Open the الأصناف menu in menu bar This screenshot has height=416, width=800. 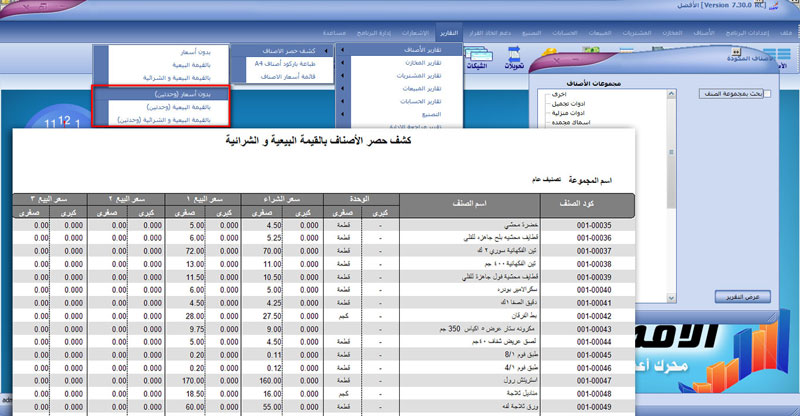click(704, 33)
